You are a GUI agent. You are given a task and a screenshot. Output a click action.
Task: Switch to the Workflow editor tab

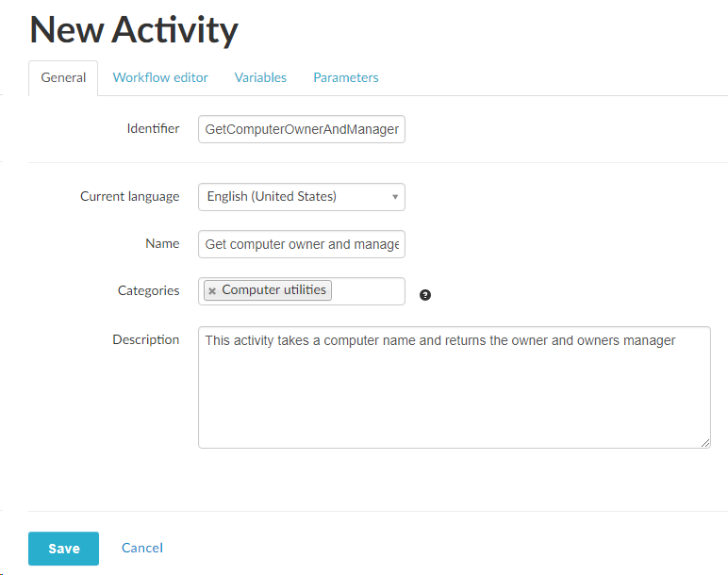tap(160, 77)
